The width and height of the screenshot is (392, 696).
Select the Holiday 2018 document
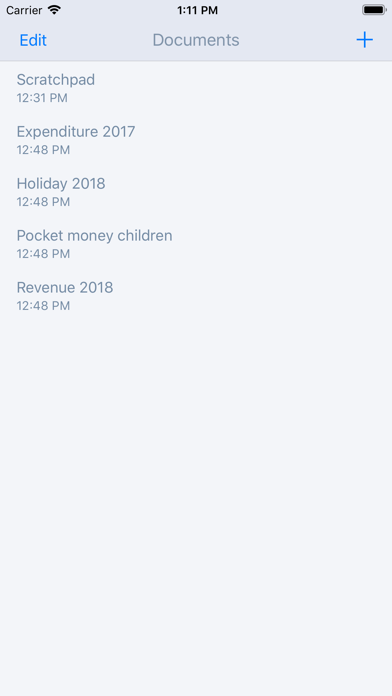[x=196, y=191]
